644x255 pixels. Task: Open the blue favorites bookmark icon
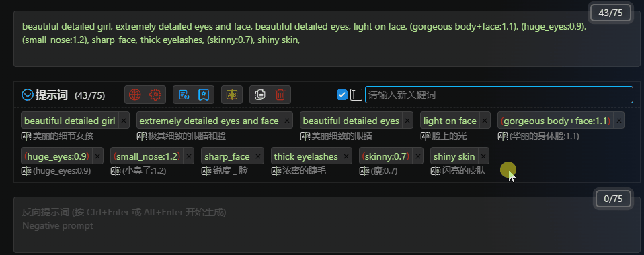(204, 95)
